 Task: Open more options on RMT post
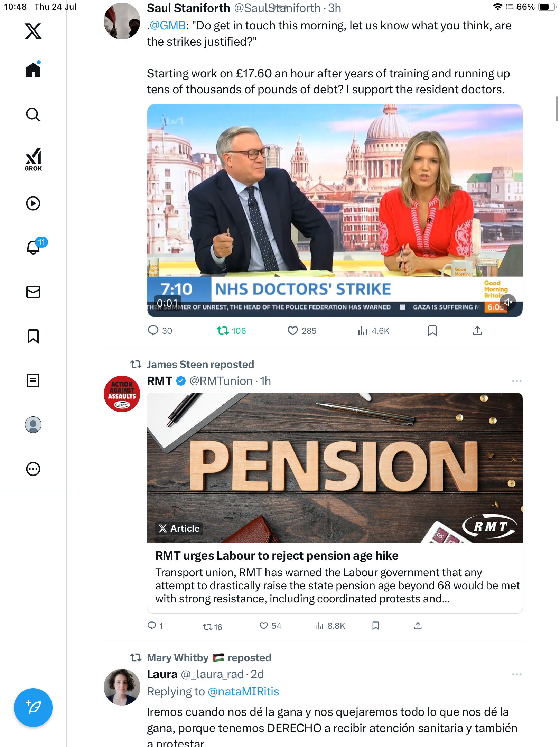tap(516, 381)
